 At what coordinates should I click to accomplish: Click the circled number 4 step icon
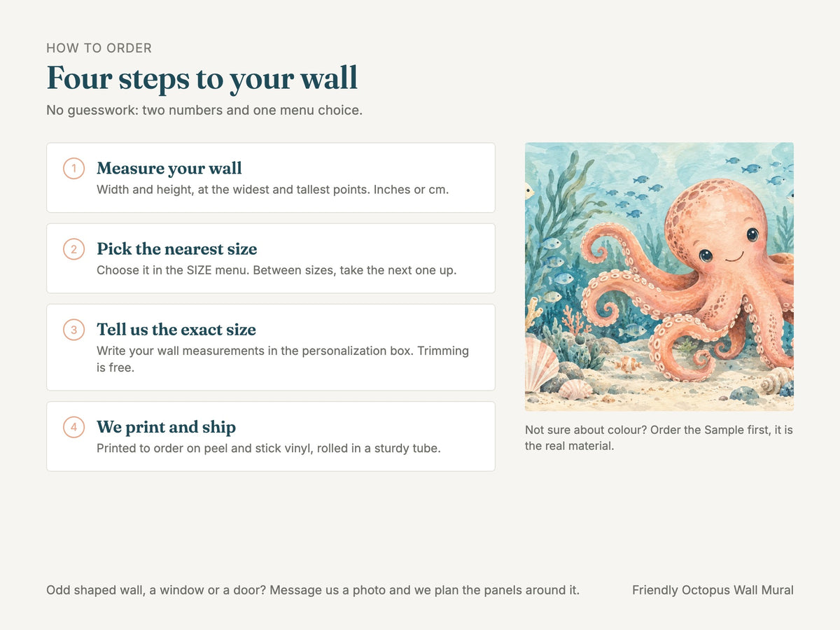(x=73, y=427)
